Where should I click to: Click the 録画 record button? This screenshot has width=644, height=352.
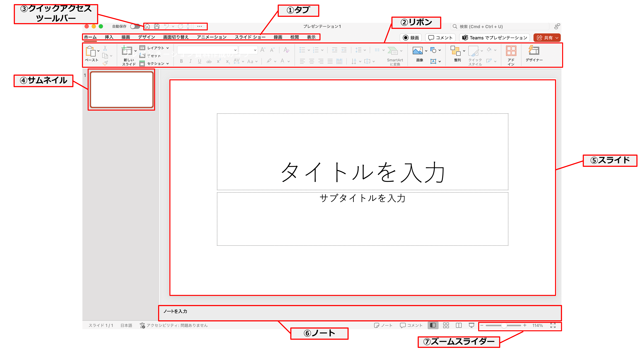411,38
